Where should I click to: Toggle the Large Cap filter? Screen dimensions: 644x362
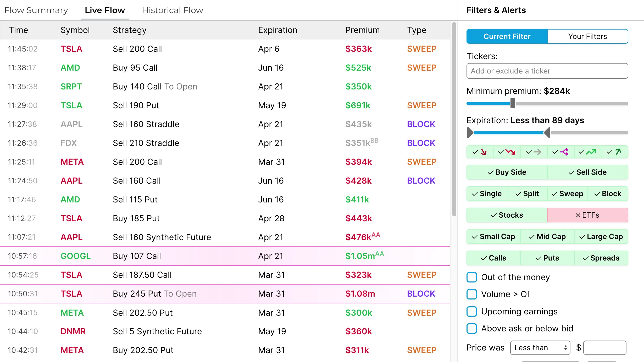[x=601, y=236]
